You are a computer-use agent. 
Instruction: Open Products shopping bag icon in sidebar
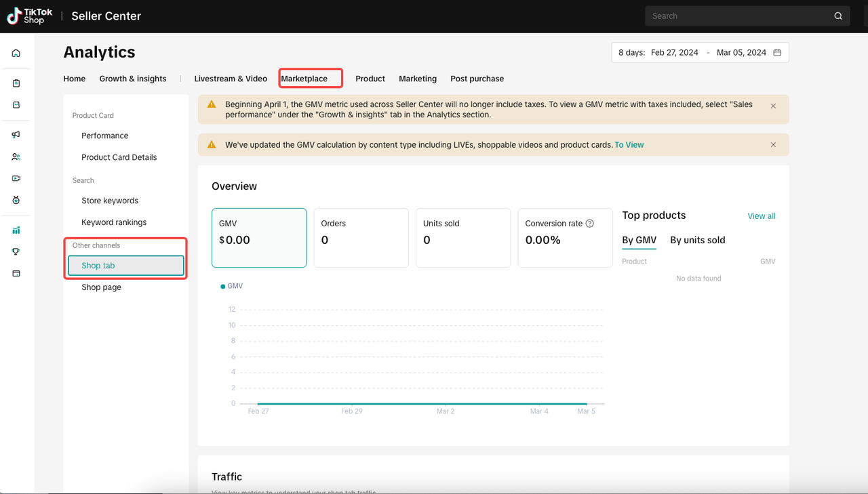pos(16,105)
